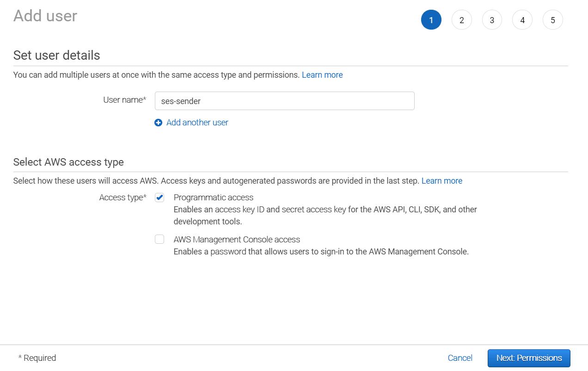Screen dimensions: 588x371
Task: Click the AWS Management Console access label
Action: [x=237, y=240]
